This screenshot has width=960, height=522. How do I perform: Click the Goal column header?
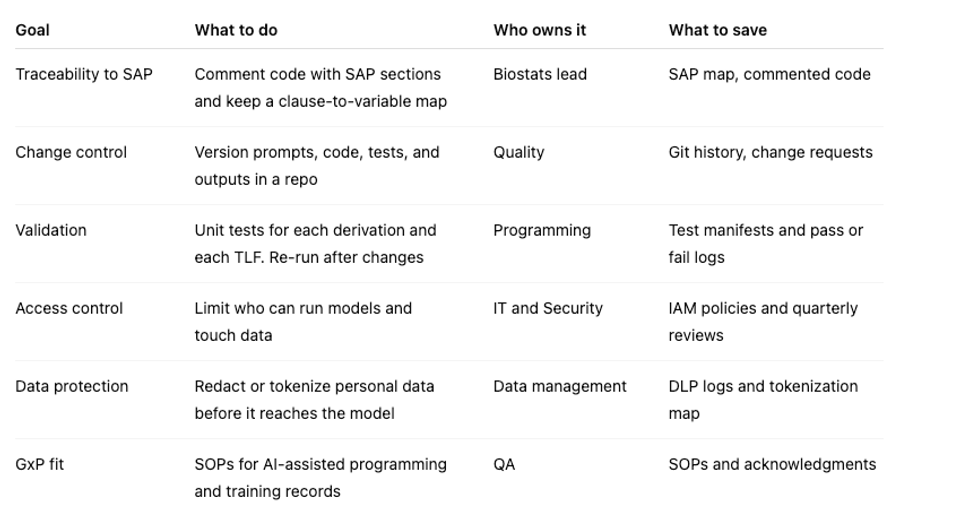[x=32, y=30]
